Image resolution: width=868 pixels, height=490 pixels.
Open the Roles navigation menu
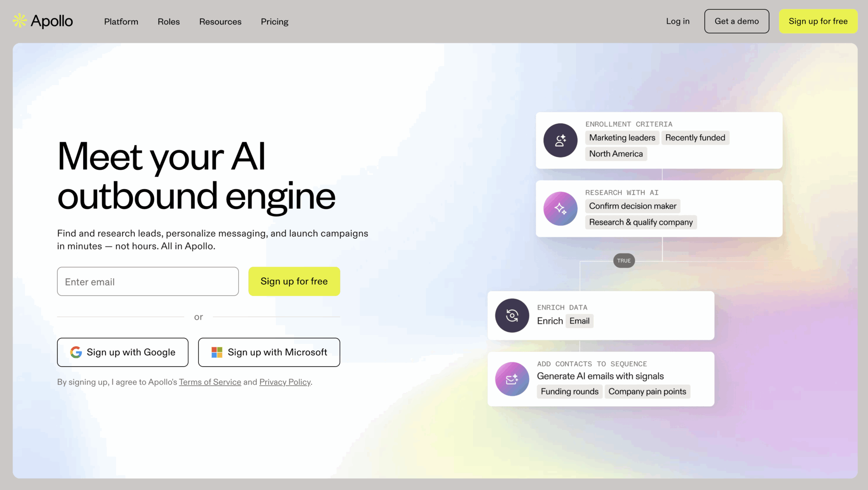pos(169,22)
